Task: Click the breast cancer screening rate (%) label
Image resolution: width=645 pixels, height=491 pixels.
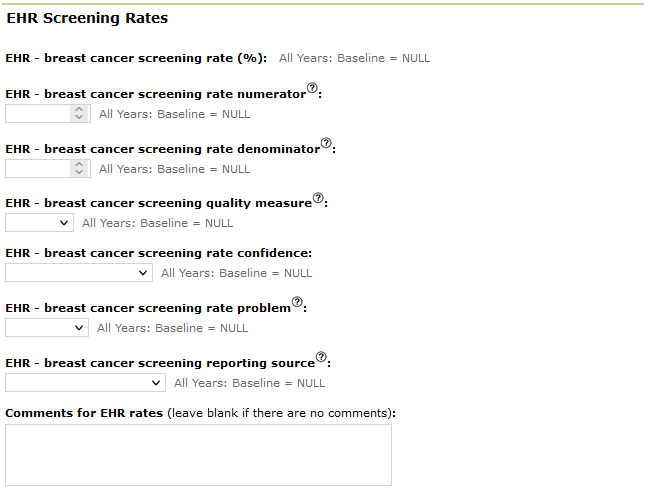Action: coord(136,58)
